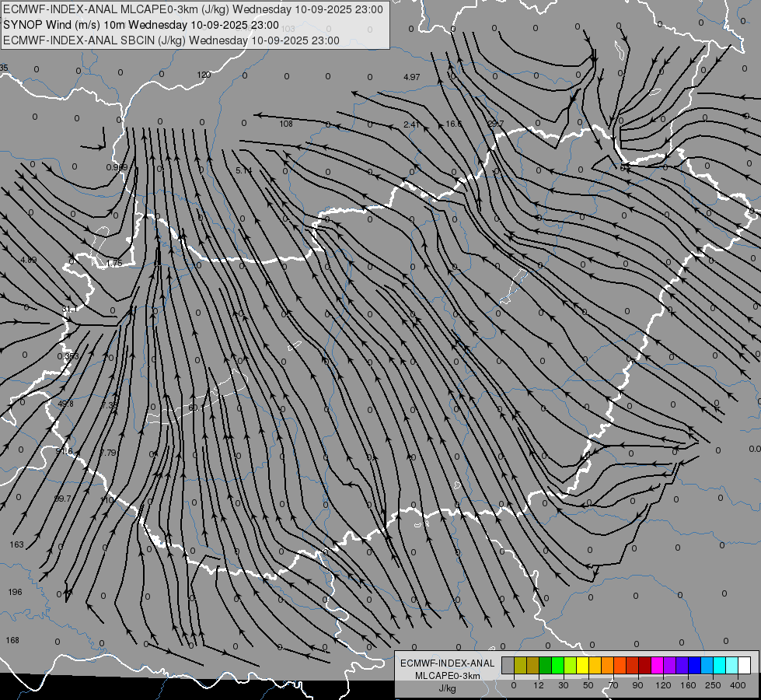Viewport: 761px width, 700px height.
Task: Click legend scale value 90
Action: tap(637, 685)
